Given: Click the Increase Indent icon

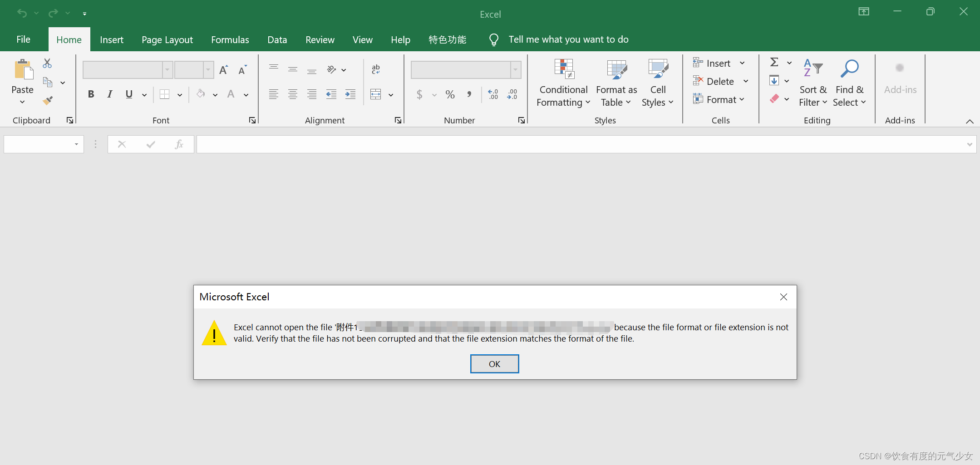Looking at the screenshot, I should click(350, 94).
